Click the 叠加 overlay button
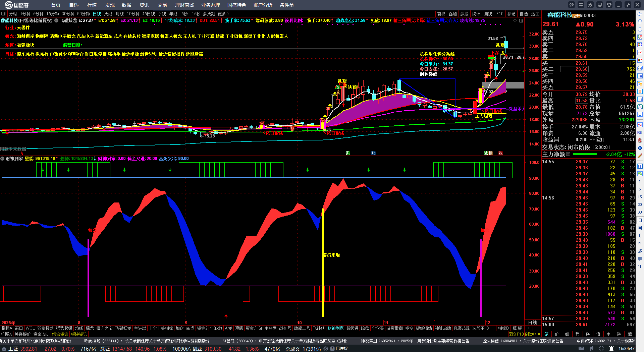Screen dimensions: 644x352 click(x=453, y=14)
